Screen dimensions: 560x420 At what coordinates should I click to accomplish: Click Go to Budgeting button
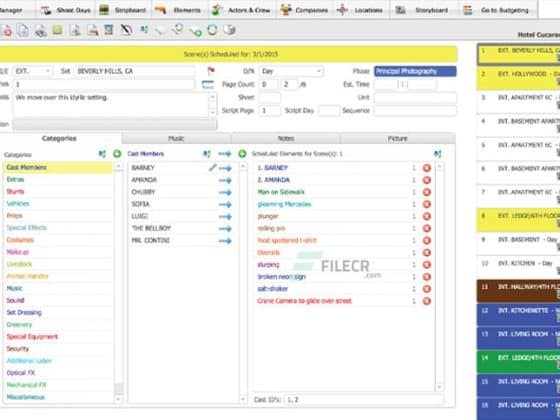point(496,10)
